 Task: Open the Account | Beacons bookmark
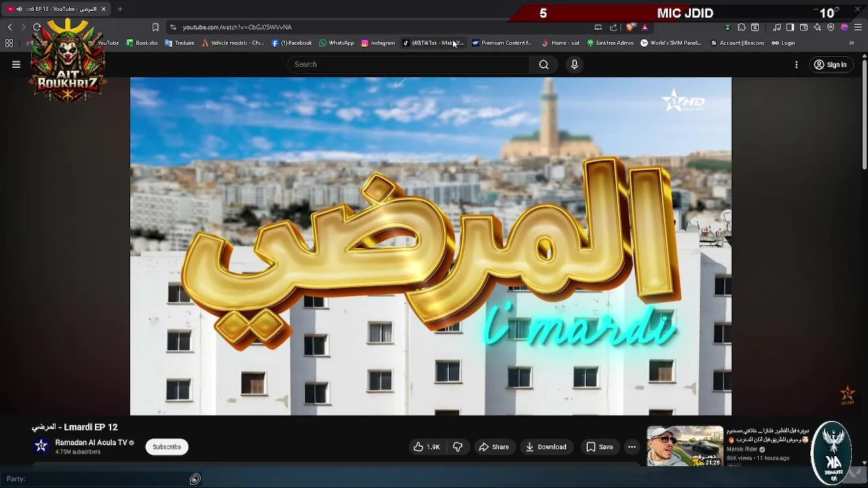tap(738, 43)
